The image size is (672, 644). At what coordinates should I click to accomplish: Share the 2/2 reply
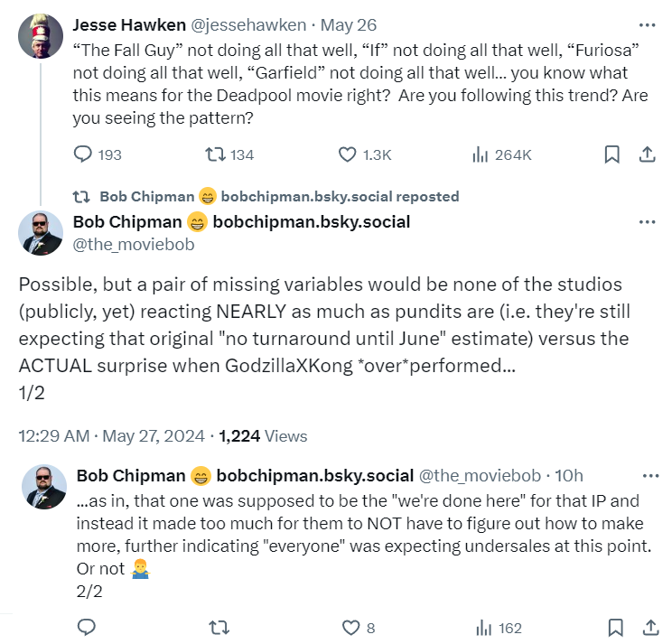(650, 627)
